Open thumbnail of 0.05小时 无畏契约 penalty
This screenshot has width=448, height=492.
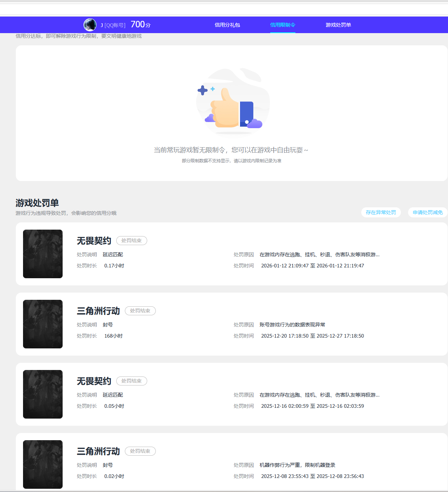(x=43, y=394)
